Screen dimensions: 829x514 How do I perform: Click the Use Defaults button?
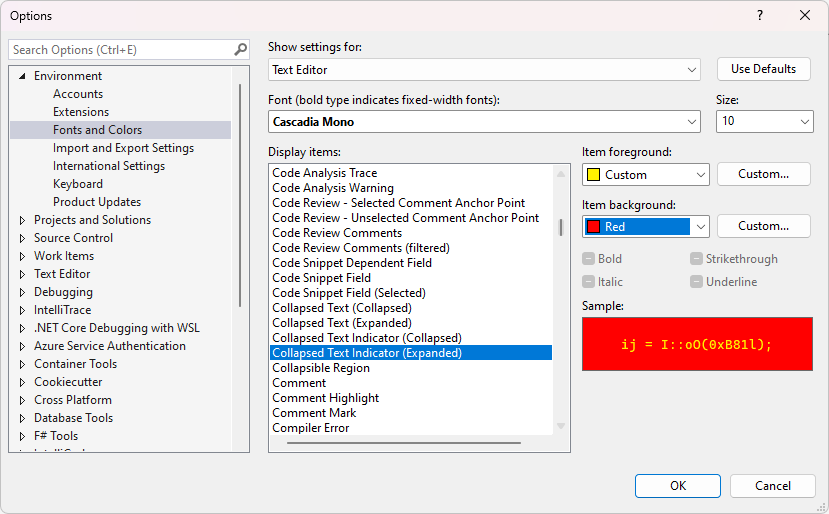(x=763, y=69)
